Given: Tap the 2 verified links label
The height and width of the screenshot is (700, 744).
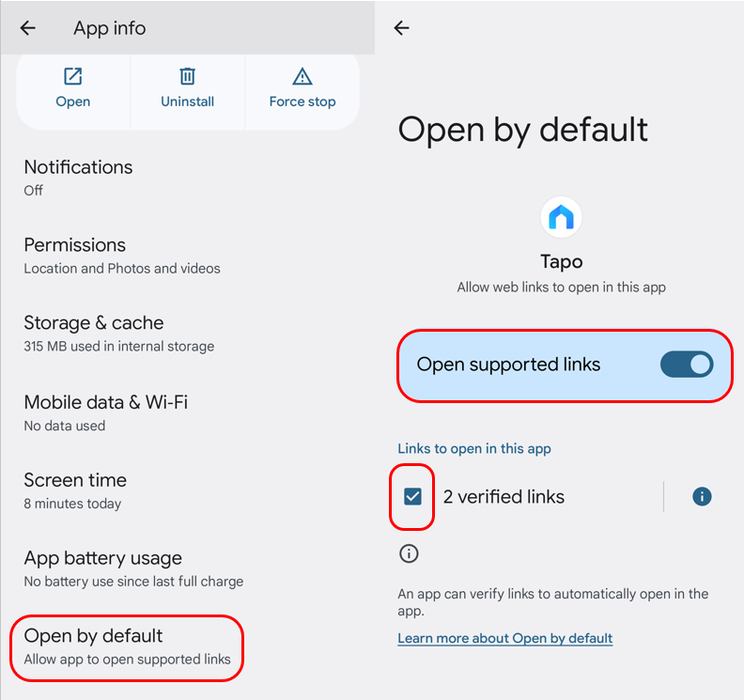Looking at the screenshot, I should click(x=504, y=497).
